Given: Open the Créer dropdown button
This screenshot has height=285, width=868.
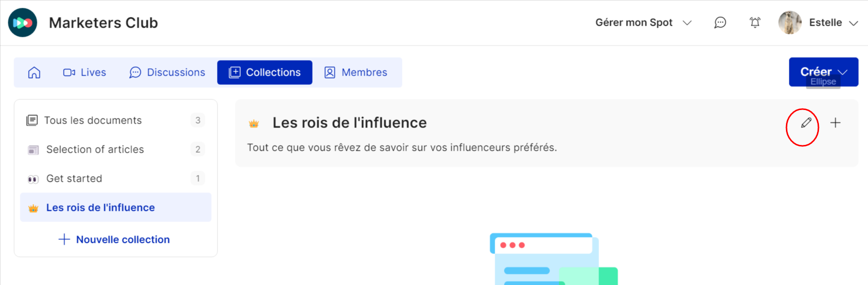Looking at the screenshot, I should tap(823, 72).
